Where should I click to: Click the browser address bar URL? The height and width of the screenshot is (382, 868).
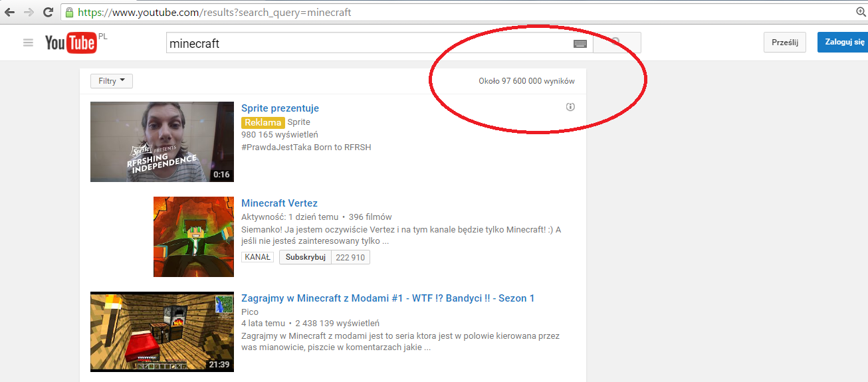tap(215, 12)
